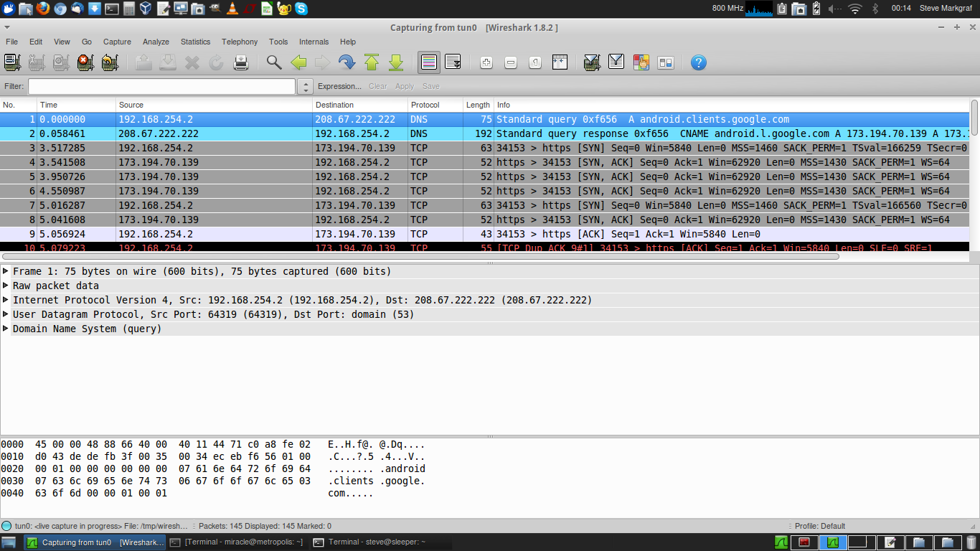
Task: Select packet 3 TCP SYN row
Action: pyautogui.click(x=485, y=148)
